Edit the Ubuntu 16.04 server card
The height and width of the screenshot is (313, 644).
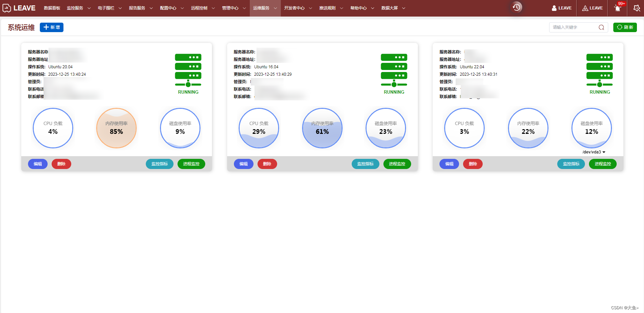click(x=244, y=164)
